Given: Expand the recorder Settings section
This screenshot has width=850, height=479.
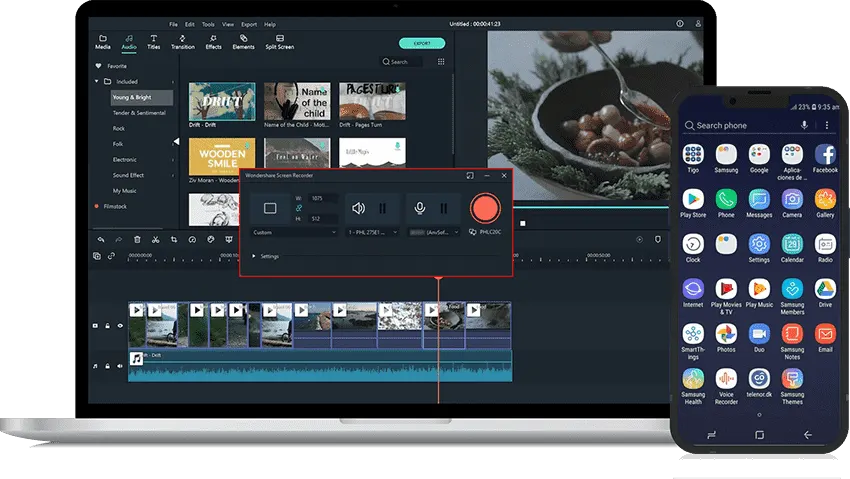Looking at the screenshot, I should point(266,256).
